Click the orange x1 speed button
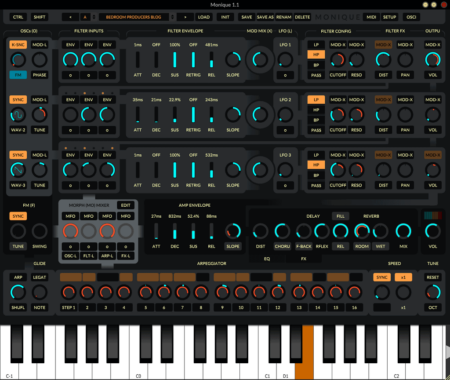450x380 pixels. pyautogui.click(x=403, y=277)
